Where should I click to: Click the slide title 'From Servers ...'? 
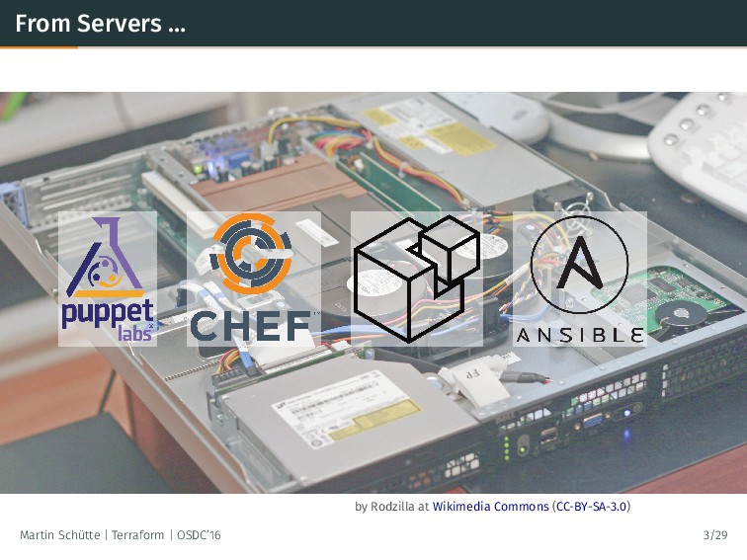point(100,24)
